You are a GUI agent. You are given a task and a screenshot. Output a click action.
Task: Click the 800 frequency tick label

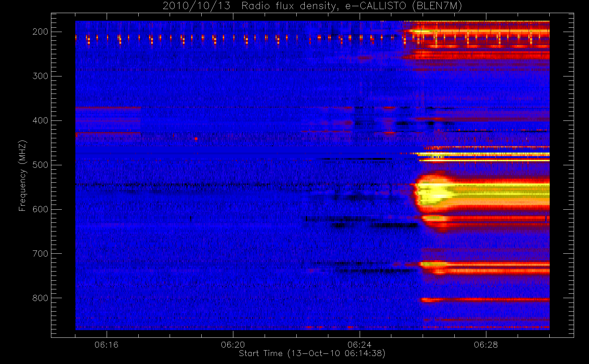40,298
